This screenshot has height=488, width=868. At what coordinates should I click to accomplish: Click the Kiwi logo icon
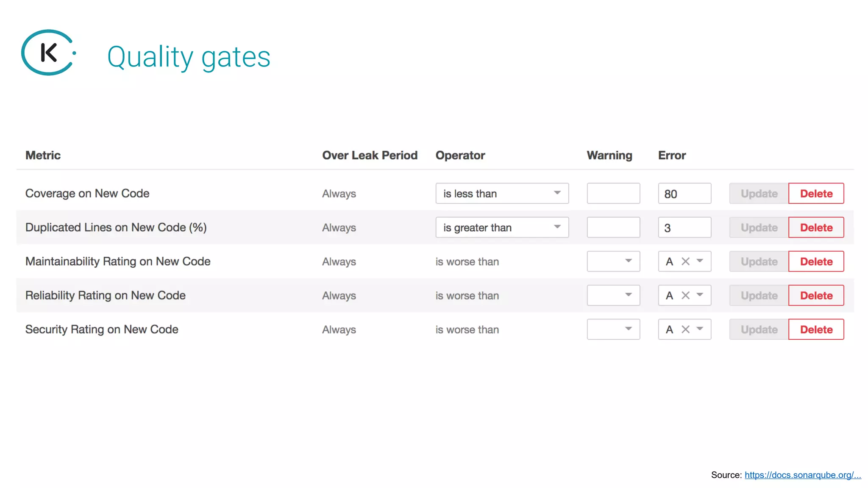(48, 53)
